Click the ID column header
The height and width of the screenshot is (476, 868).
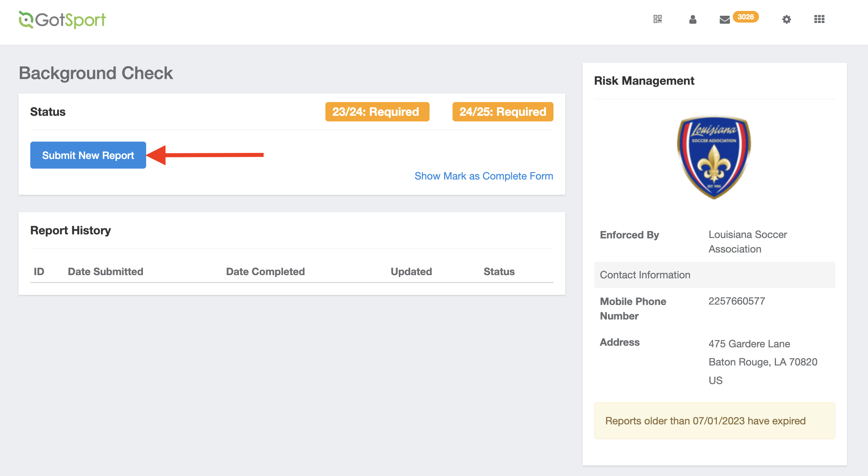point(39,271)
